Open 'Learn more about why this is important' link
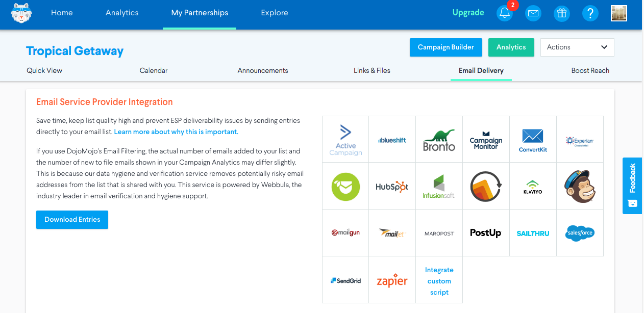Viewport: 644px width, 313px height. click(176, 132)
